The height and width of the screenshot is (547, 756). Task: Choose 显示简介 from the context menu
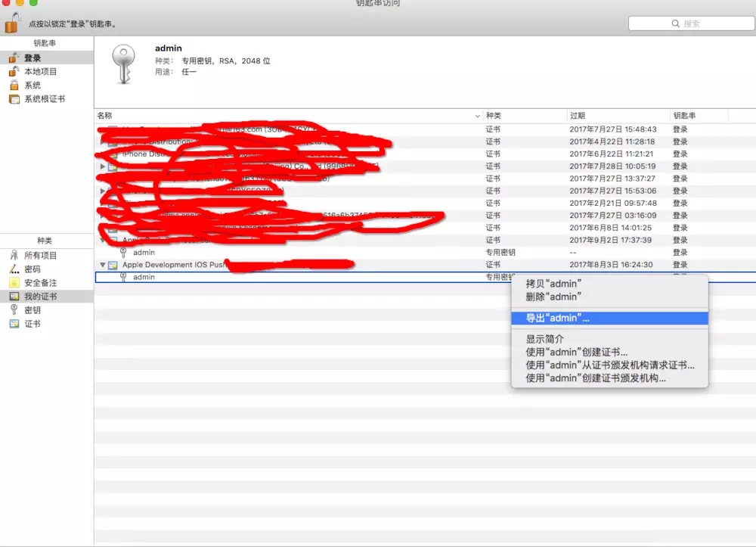click(609, 339)
